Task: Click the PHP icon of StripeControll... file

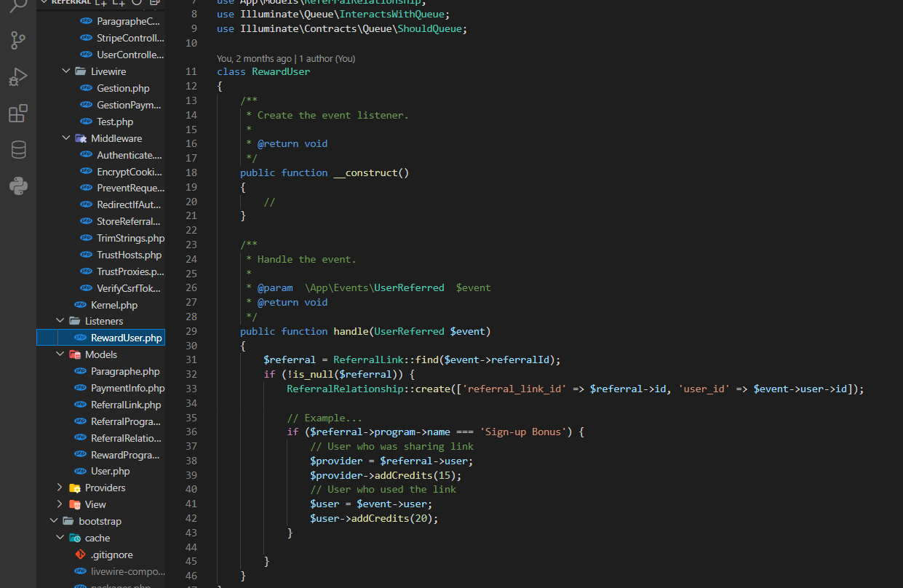Action: click(x=86, y=38)
